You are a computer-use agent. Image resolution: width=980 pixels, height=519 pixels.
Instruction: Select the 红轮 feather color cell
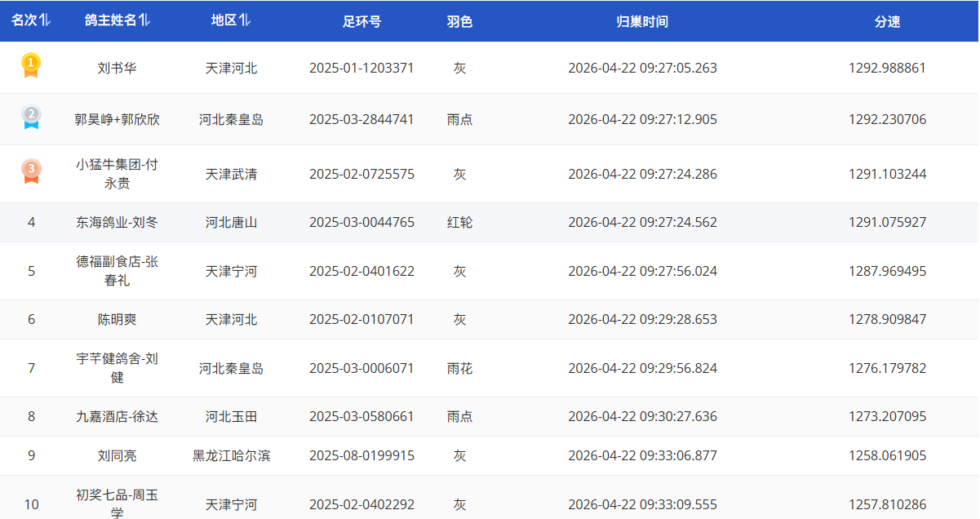point(459,222)
